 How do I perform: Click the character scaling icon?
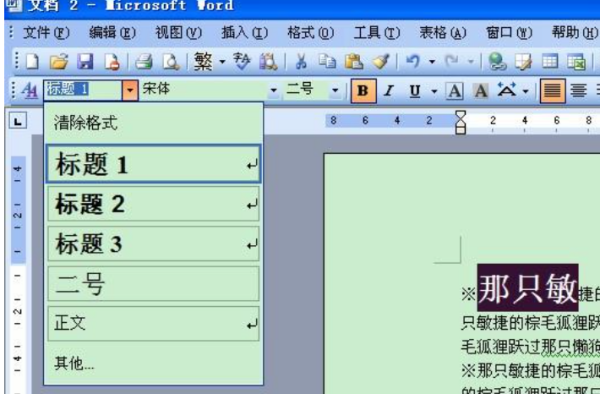click(x=507, y=91)
